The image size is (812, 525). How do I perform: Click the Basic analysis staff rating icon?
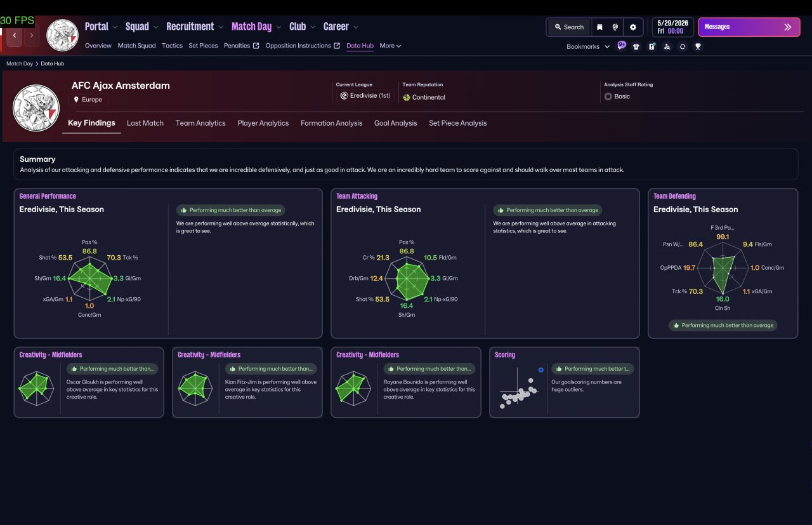click(608, 96)
